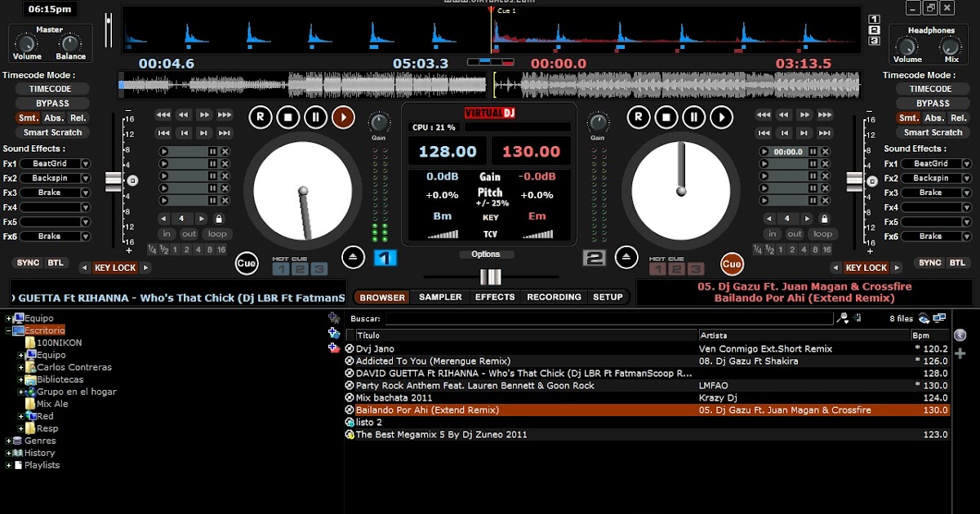This screenshot has width=980, height=514.
Task: Expand the History tree node
Action: pyautogui.click(x=9, y=453)
